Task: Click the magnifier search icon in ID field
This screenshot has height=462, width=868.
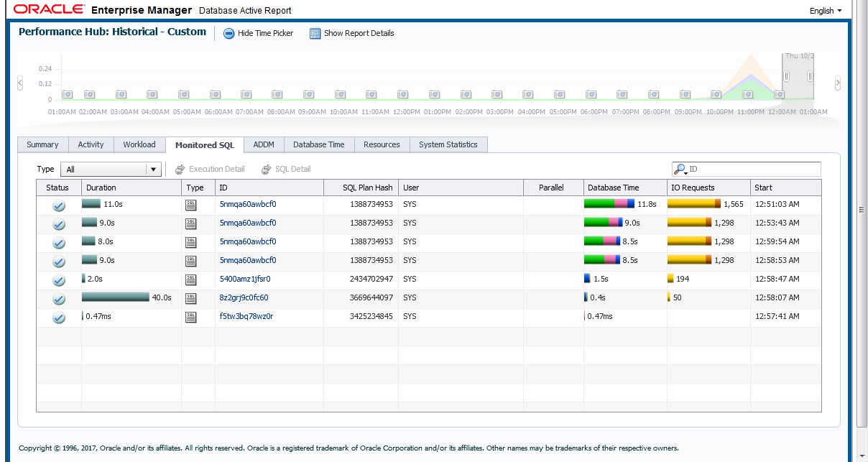Action: click(x=678, y=169)
